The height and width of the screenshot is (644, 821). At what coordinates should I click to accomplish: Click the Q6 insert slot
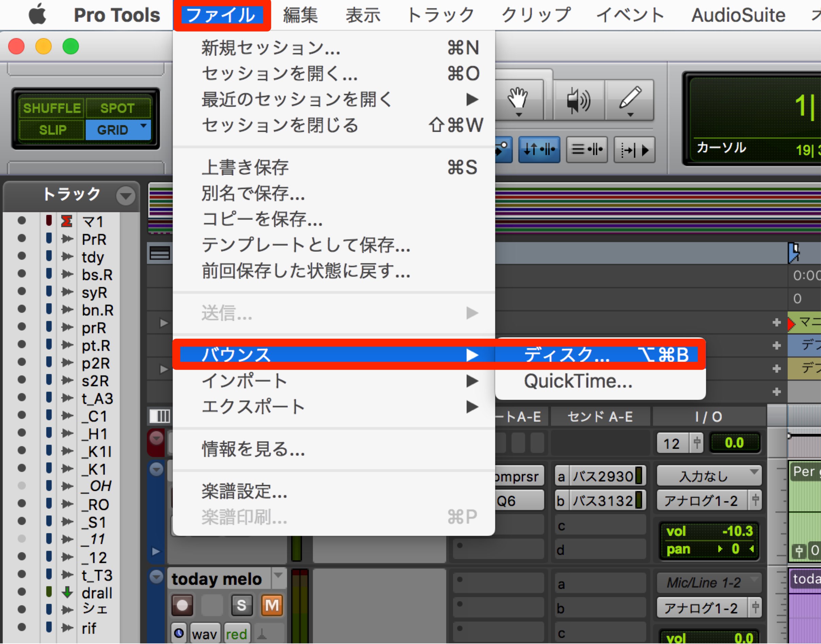520,501
